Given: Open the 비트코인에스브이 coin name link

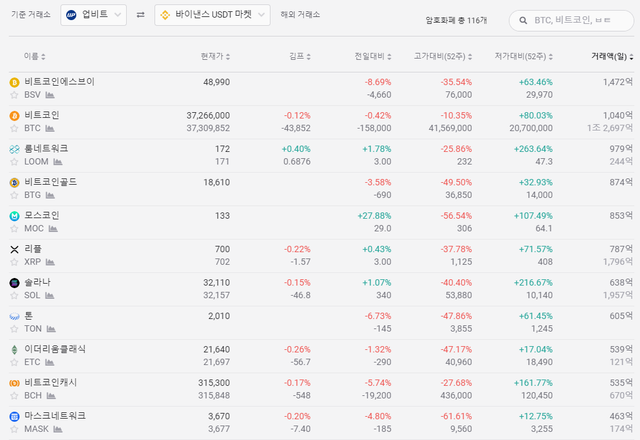Looking at the screenshot, I should pyautogui.click(x=60, y=82).
